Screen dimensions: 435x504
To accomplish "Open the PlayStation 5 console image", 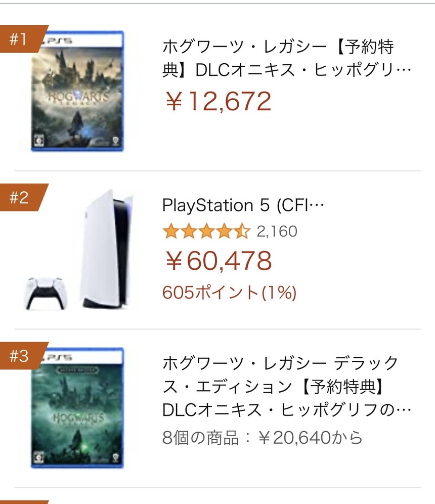I will 105,250.
